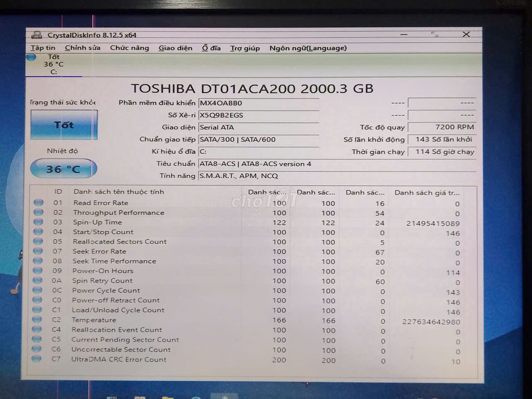Click the status orb for Power Cycle Count
This screenshot has width=532, height=399.
pyautogui.click(x=37, y=290)
